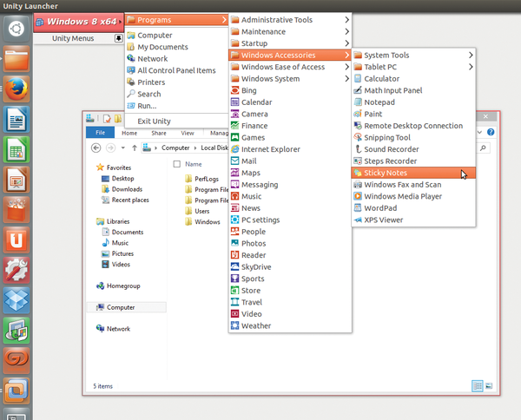Open LibreOffice Calc launcher icon
The height and width of the screenshot is (420, 521).
coord(16,149)
